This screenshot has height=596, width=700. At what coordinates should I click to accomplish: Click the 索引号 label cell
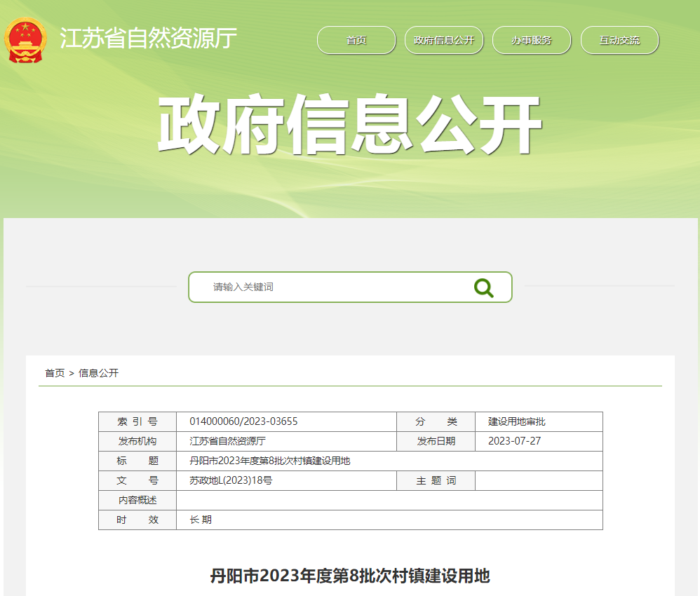coord(137,421)
